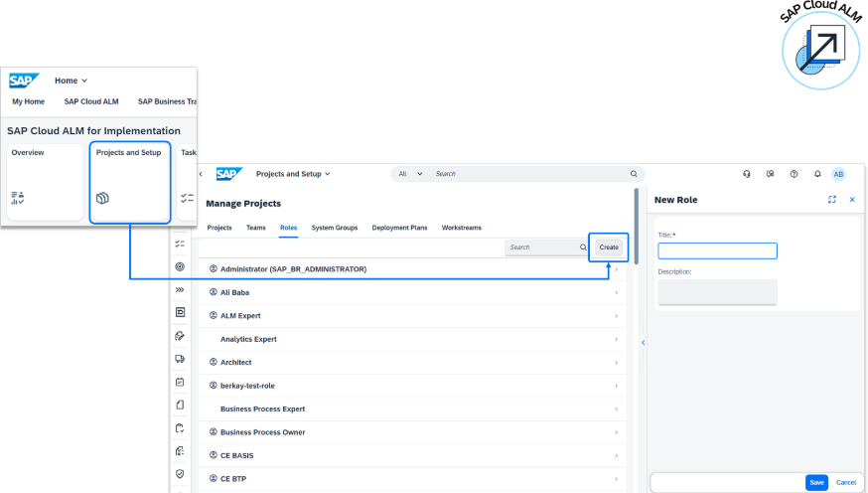Viewport: 868px width, 493px height.
Task: Click into the Title input field
Action: [717, 251]
